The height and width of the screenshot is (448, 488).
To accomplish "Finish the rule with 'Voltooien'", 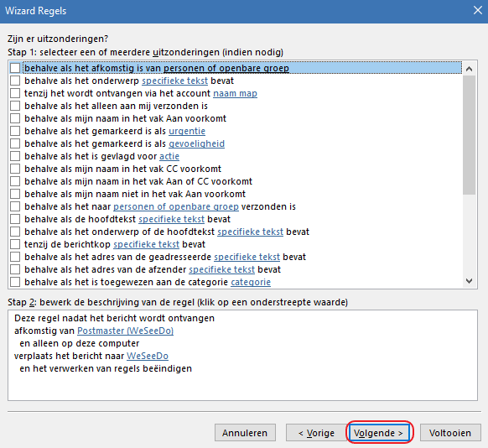I will coord(450,432).
